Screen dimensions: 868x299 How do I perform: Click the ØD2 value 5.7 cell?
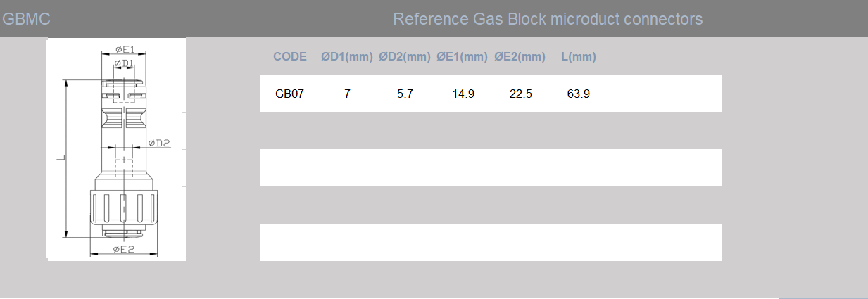click(x=405, y=94)
